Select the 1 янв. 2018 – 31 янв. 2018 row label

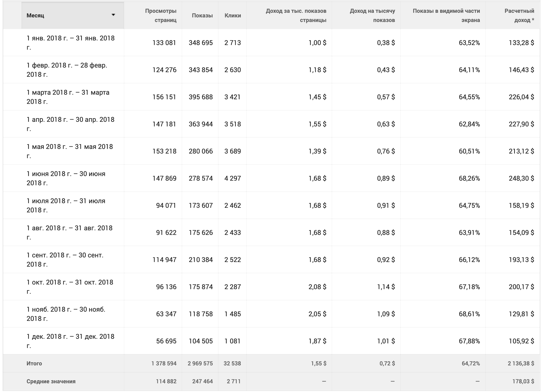pyautogui.click(x=70, y=42)
